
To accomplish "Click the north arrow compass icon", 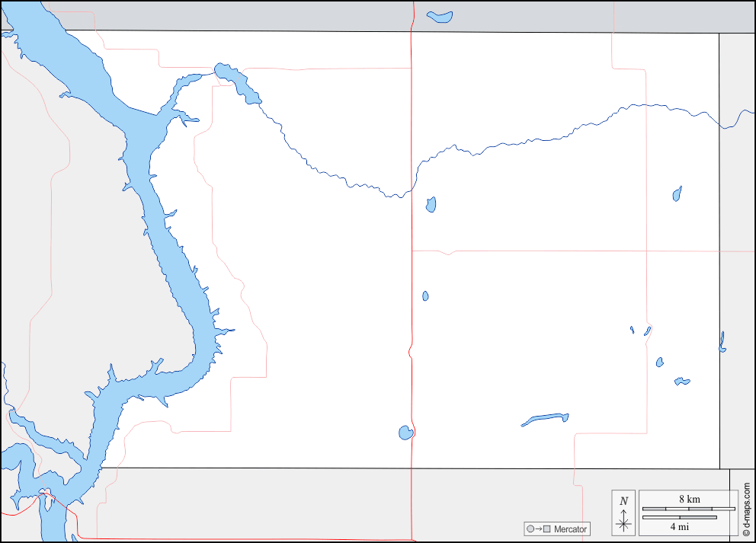I will (x=623, y=521).
